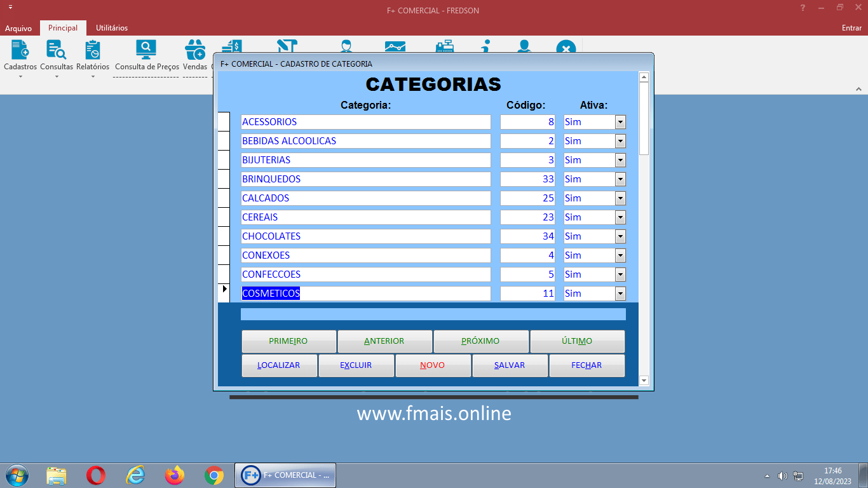Screen dimensions: 868x488
Task: Select the row marker beside ACESSORIOS
Action: [224, 122]
